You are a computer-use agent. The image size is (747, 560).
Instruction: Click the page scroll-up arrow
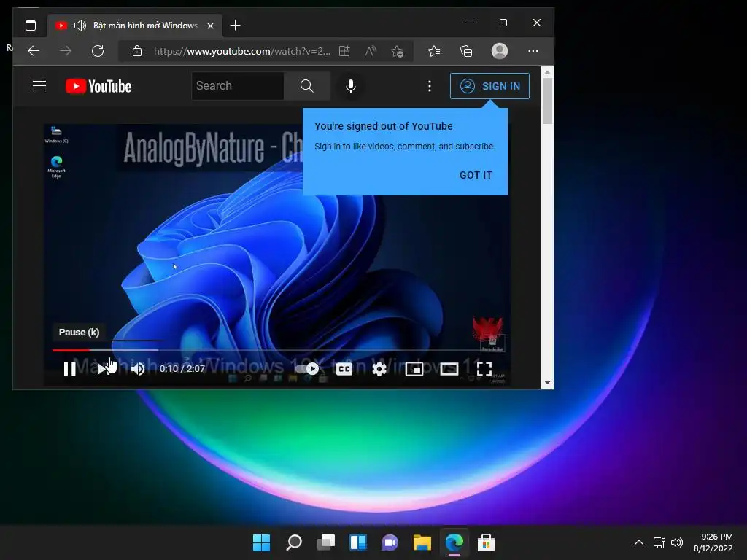click(547, 72)
